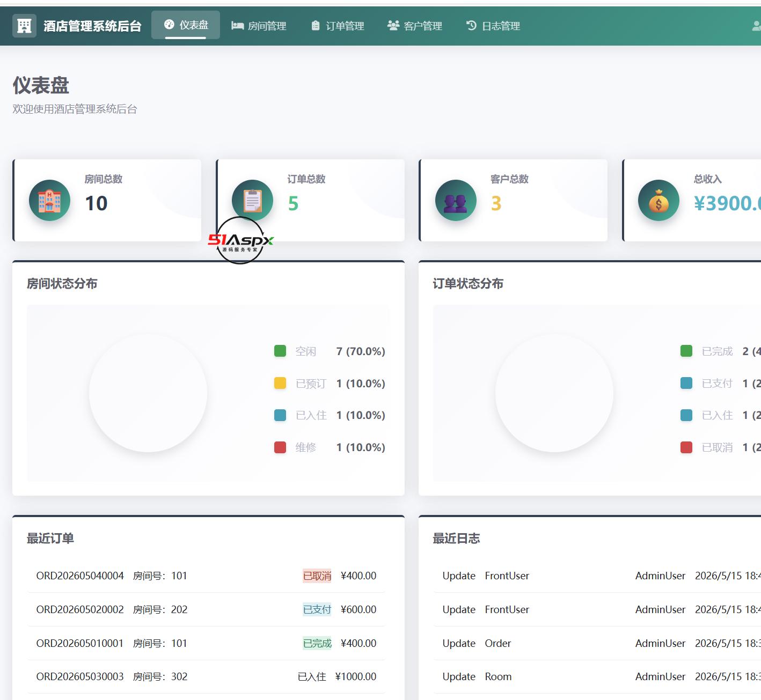The width and height of the screenshot is (761, 700).
Task: Click the Room entry in 最近日志
Action: [x=499, y=676]
